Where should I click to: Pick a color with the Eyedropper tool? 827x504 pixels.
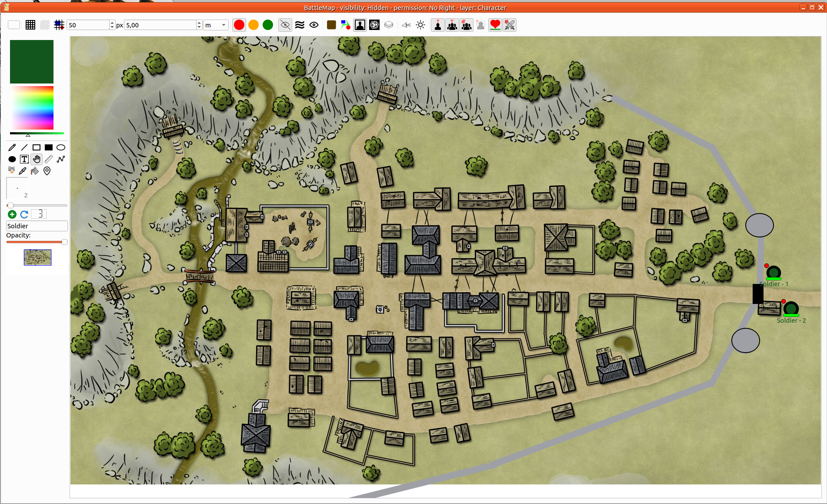point(22,170)
